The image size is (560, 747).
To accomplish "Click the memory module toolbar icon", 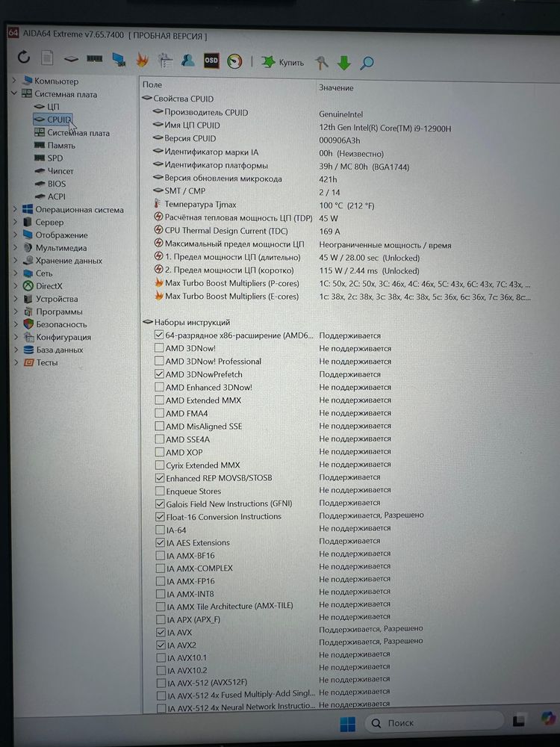I will [94, 58].
